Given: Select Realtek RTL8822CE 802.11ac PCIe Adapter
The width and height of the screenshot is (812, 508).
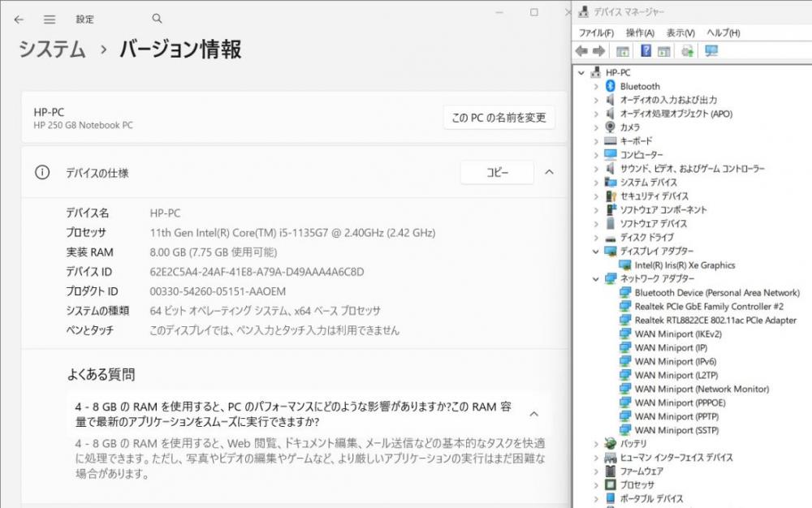Looking at the screenshot, I should coord(715,321).
